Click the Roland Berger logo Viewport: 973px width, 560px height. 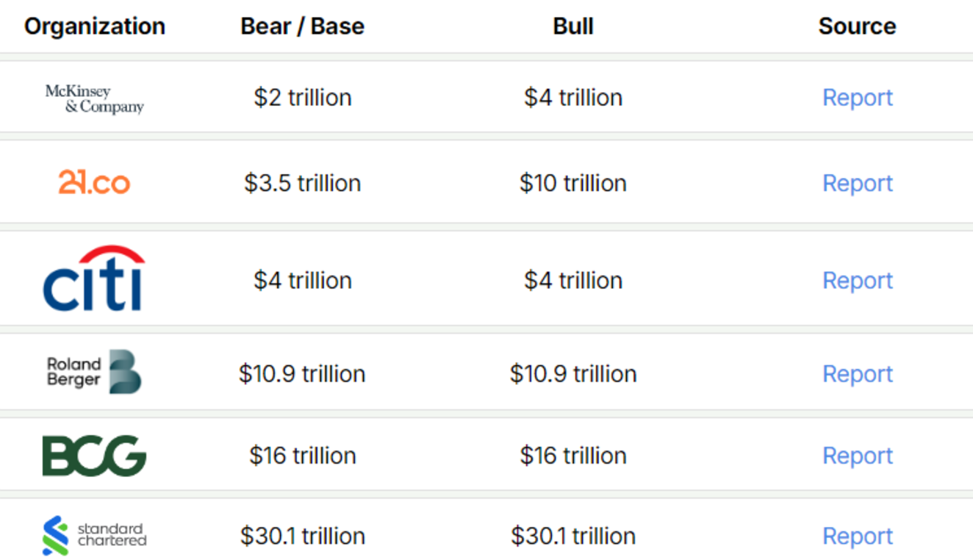point(94,372)
